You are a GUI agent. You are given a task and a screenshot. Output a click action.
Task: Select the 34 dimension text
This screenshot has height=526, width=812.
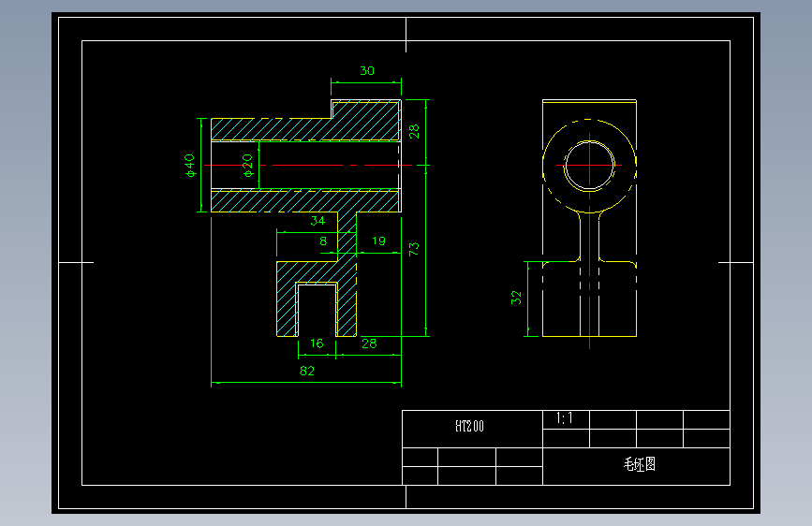[x=317, y=221]
